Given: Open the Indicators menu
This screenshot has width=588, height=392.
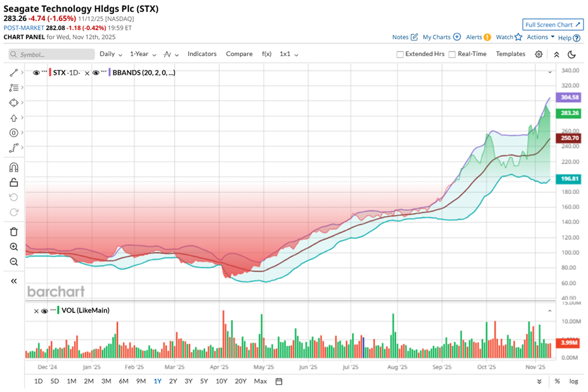Looking at the screenshot, I should [202, 54].
